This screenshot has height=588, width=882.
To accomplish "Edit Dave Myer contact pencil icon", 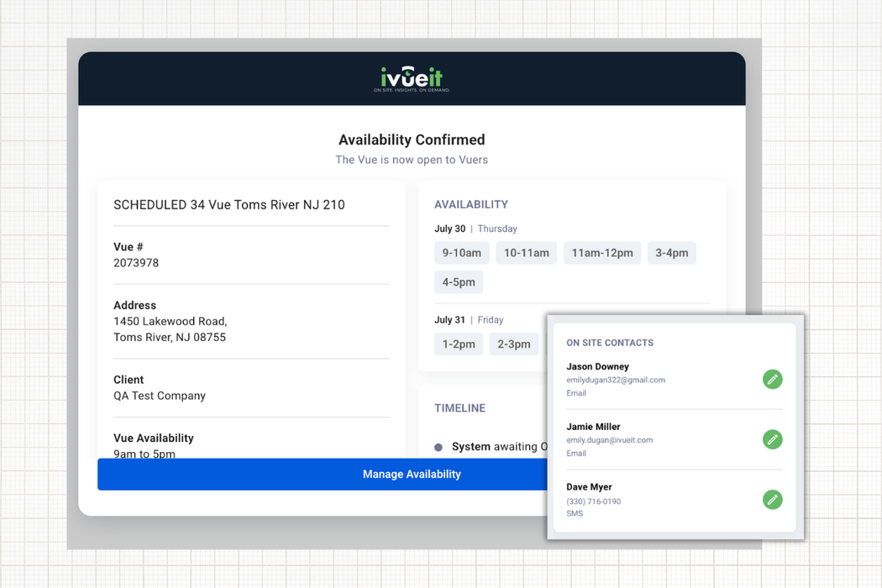I will tap(772, 500).
